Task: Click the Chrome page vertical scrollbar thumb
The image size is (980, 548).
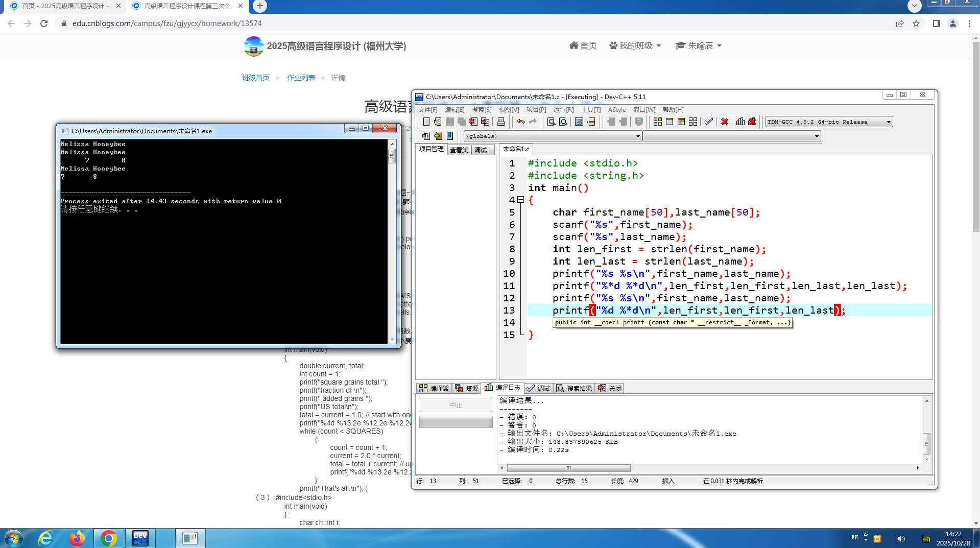Action: 976,137
